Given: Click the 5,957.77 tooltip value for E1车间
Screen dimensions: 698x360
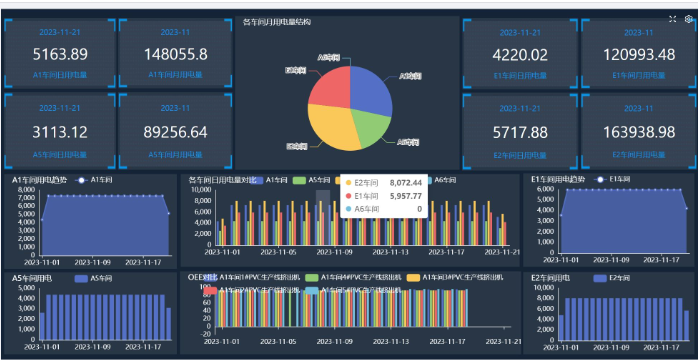Looking at the screenshot, I should coord(406,196).
